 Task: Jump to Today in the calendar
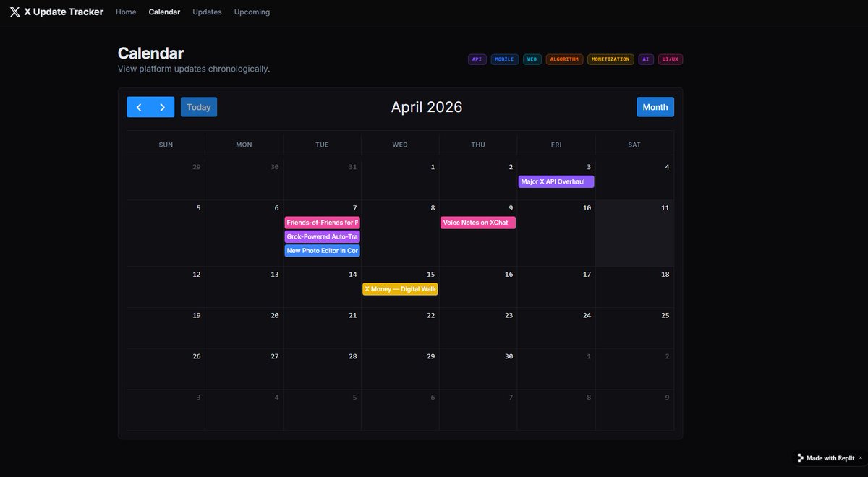199,107
